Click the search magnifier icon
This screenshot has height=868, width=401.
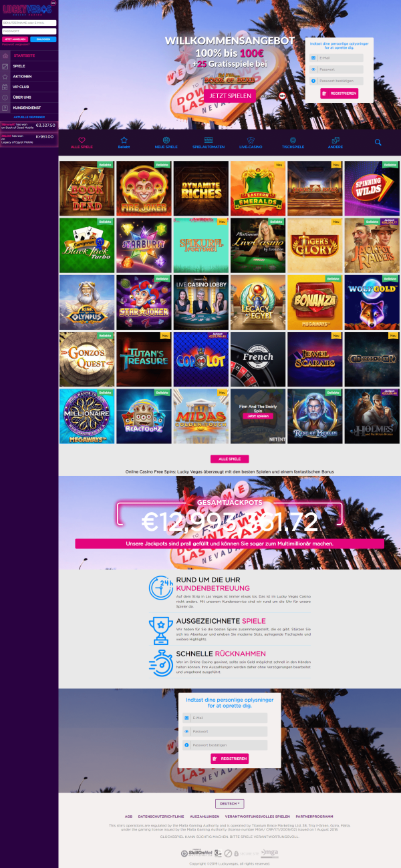pos(378,142)
